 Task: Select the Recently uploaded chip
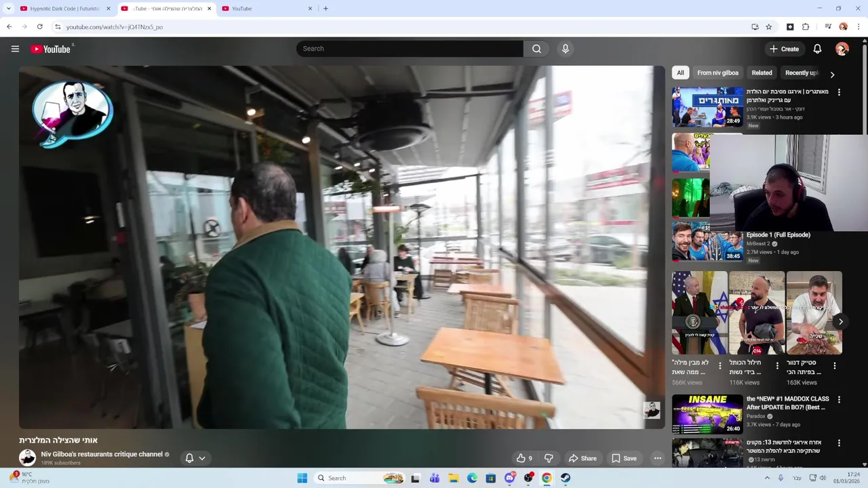[x=802, y=73]
